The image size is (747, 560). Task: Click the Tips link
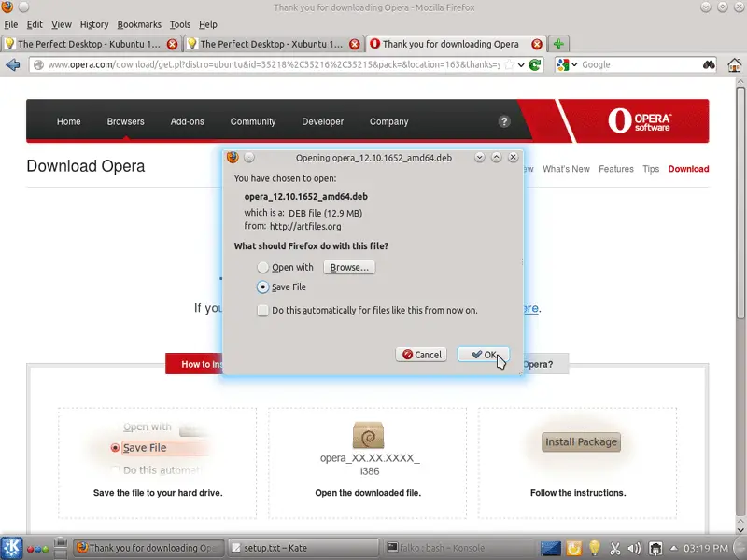pyautogui.click(x=651, y=169)
